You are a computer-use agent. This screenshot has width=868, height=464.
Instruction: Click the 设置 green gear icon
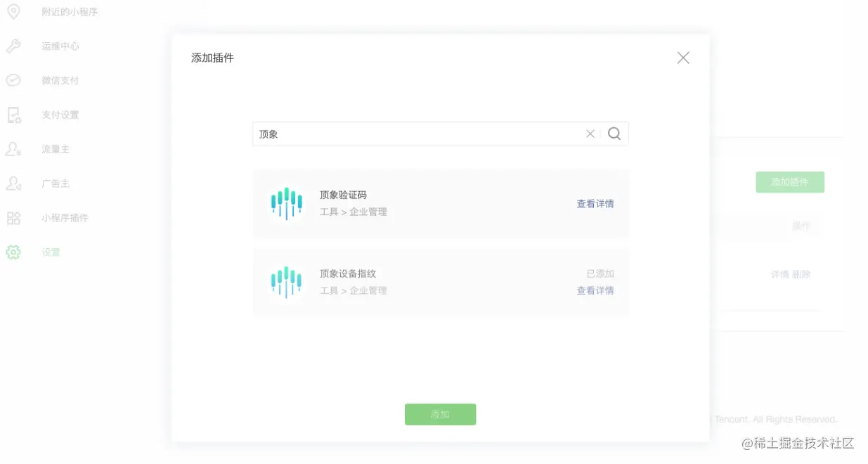(13, 252)
